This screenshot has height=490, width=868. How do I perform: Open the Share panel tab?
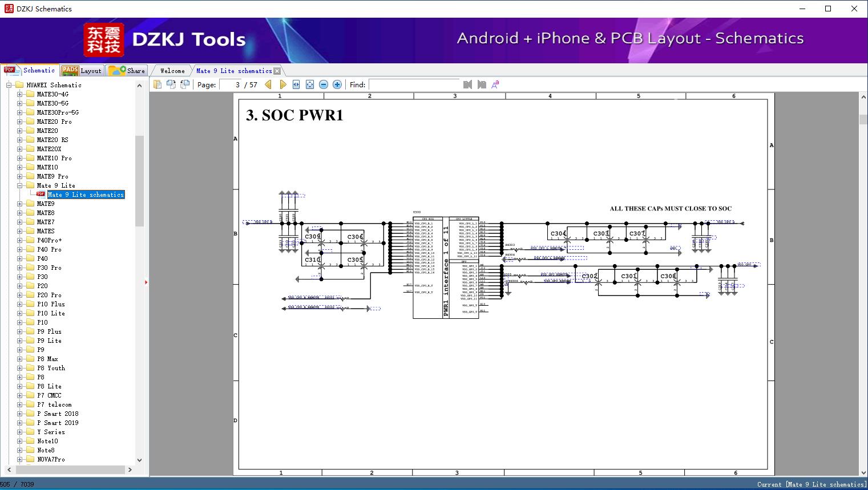click(127, 70)
